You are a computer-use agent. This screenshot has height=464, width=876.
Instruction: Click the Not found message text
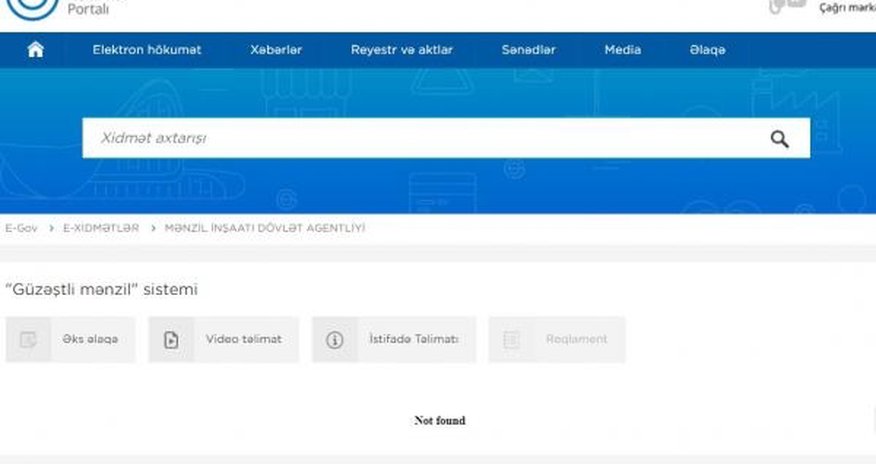[440, 420]
